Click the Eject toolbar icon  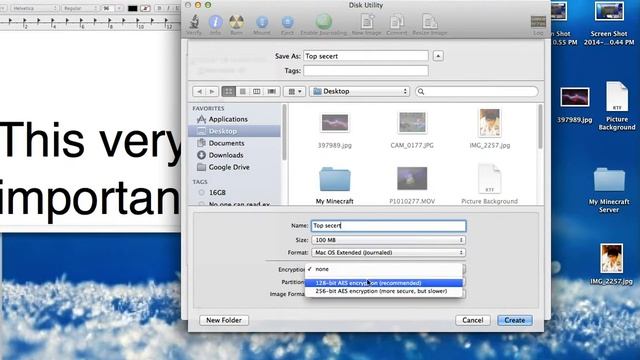click(287, 22)
